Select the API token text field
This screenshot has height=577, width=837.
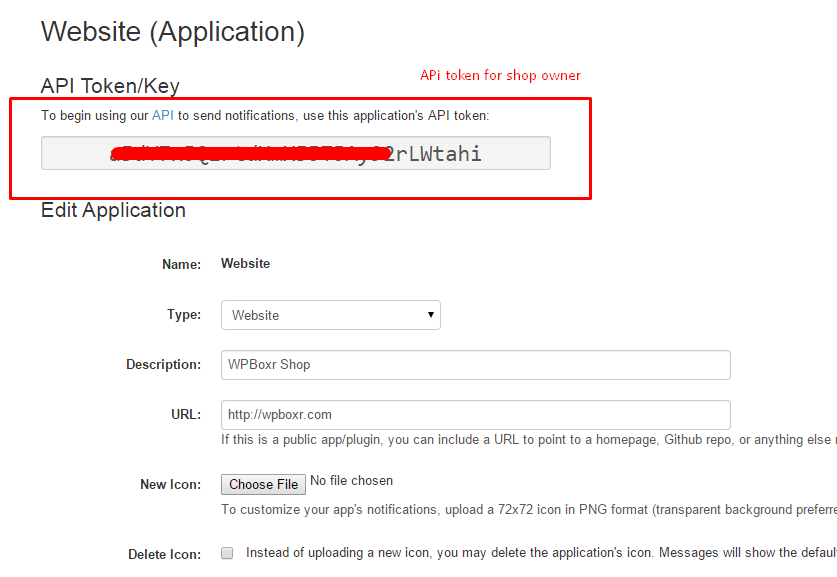pyautogui.click(x=296, y=153)
